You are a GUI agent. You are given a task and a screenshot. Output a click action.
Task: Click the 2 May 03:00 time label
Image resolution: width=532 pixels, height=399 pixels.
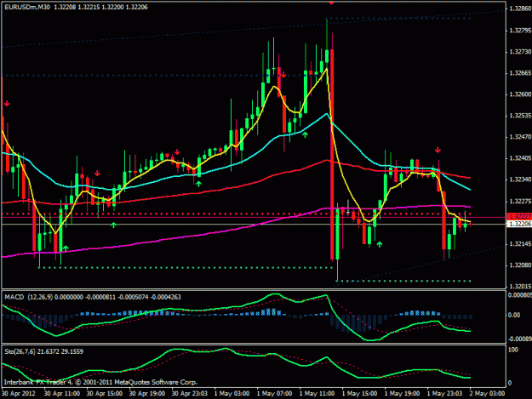click(x=487, y=394)
